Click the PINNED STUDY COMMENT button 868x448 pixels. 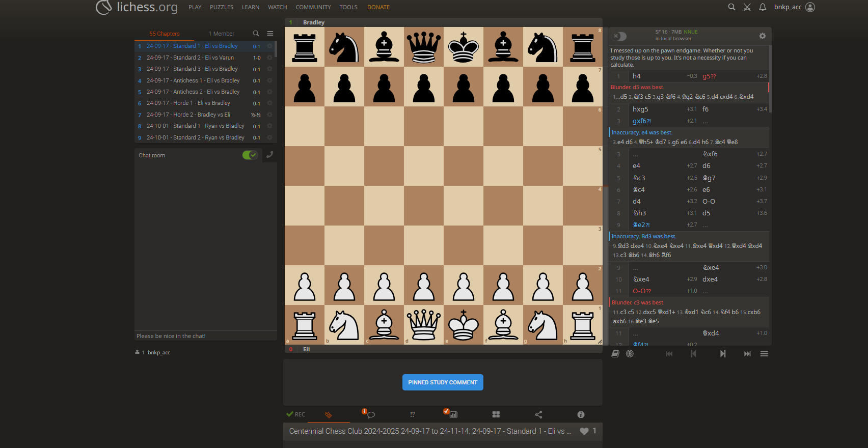[443, 382]
